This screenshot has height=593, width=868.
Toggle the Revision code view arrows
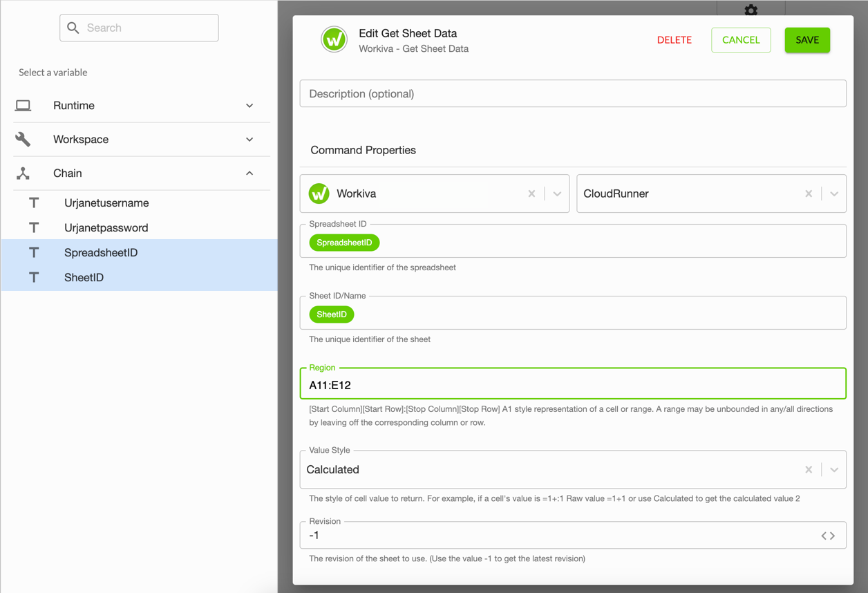(x=828, y=536)
